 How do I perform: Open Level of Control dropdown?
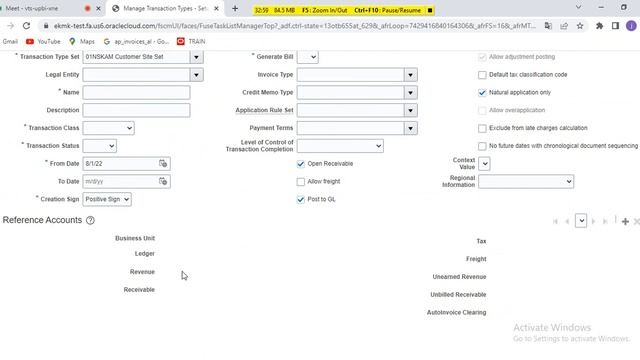(340, 146)
